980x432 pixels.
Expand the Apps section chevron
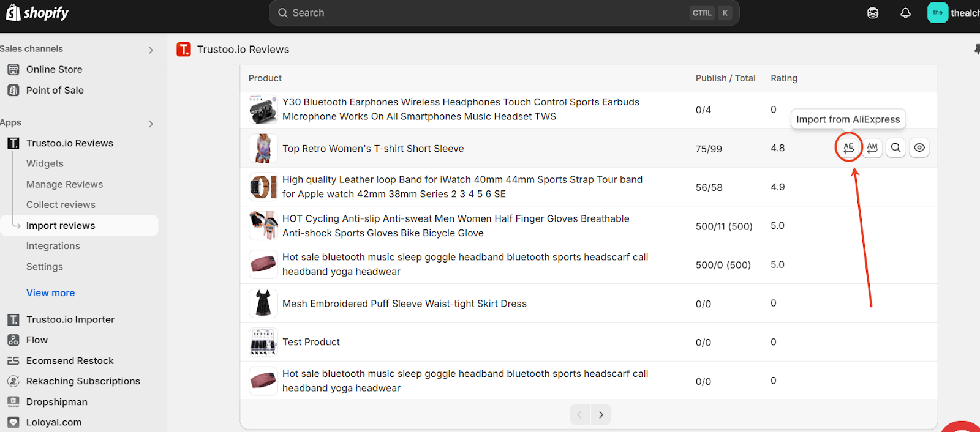[x=151, y=124]
